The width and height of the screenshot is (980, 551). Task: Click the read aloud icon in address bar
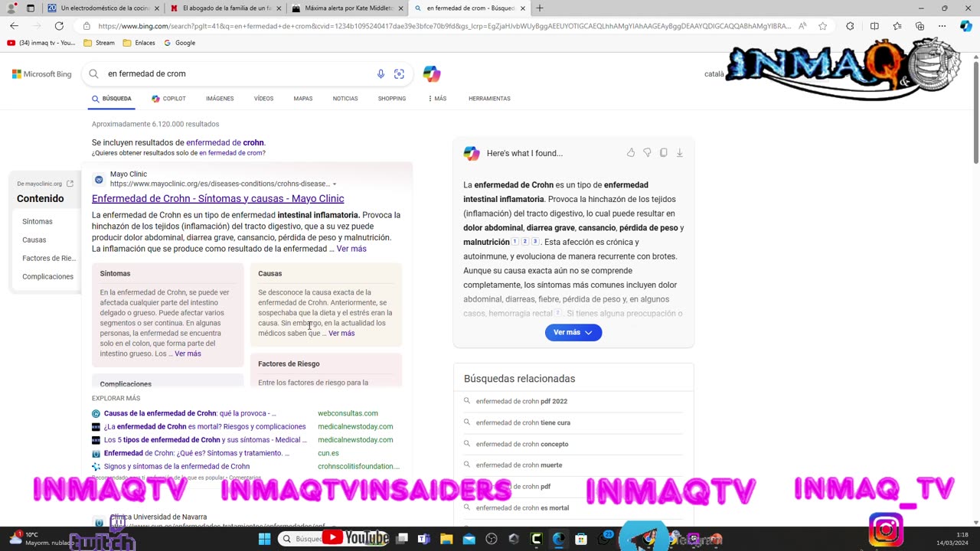[802, 26]
